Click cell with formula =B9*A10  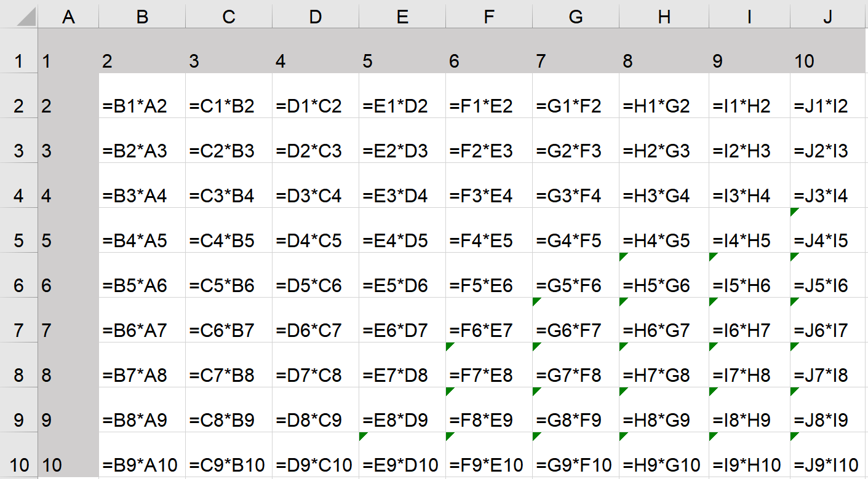(142, 454)
